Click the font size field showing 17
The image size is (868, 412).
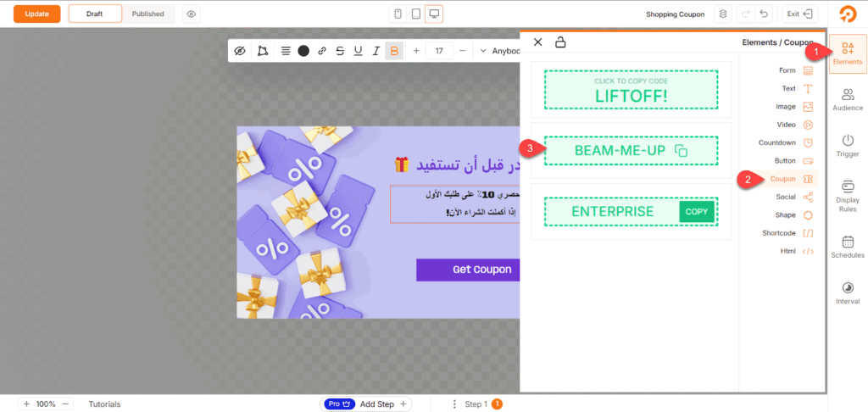pyautogui.click(x=439, y=51)
